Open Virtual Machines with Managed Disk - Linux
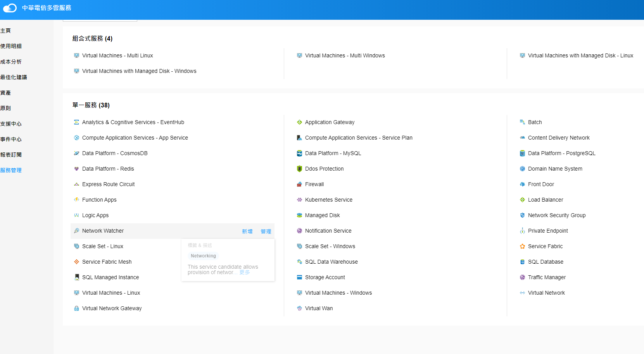644x354 pixels. click(x=580, y=55)
